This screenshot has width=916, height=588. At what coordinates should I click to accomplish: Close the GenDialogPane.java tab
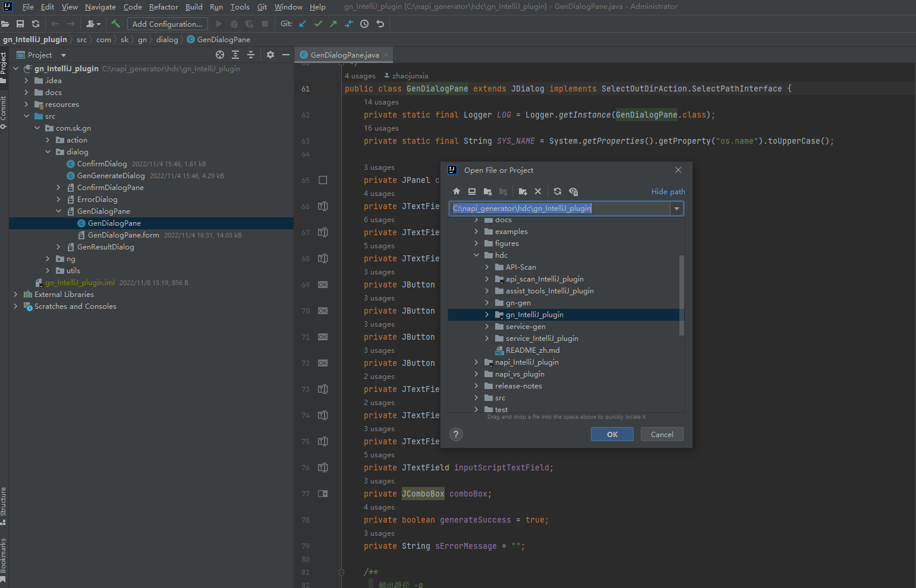(x=386, y=55)
